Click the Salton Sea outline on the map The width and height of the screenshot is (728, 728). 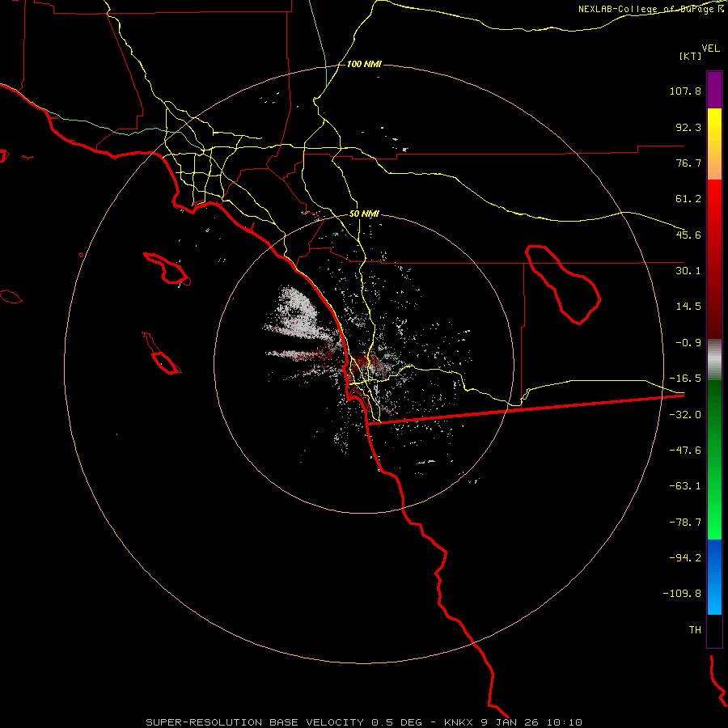point(563,284)
